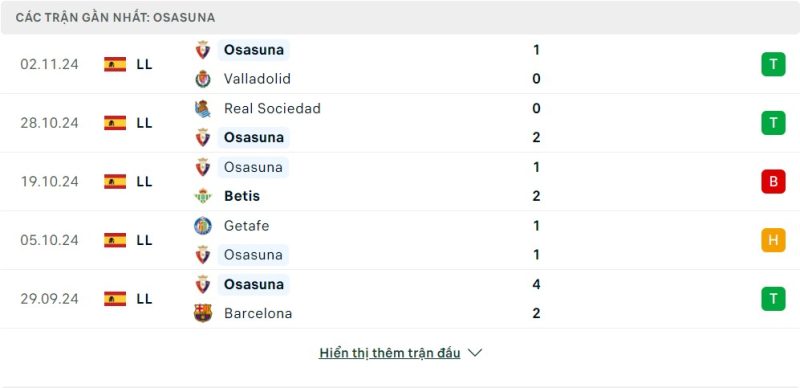Open the Hiển thị thêm trận đấu link
The image size is (800, 388).
[390, 353]
